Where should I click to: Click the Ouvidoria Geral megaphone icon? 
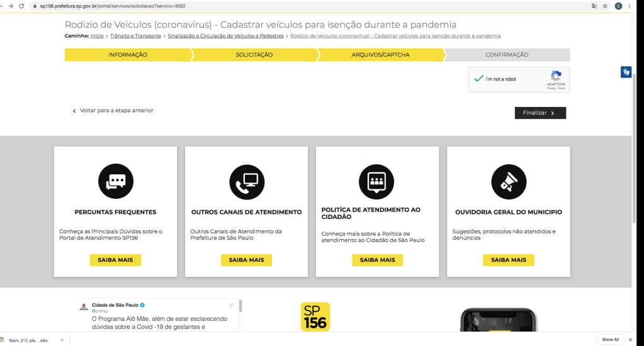click(509, 182)
